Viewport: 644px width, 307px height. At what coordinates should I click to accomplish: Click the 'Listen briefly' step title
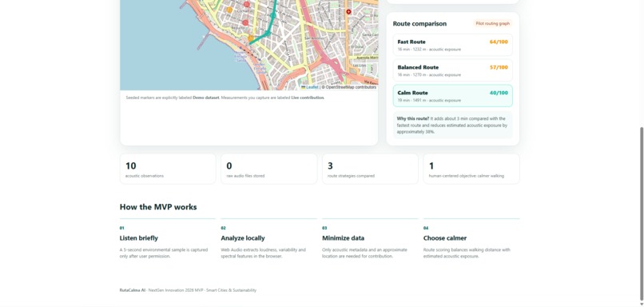(139, 238)
